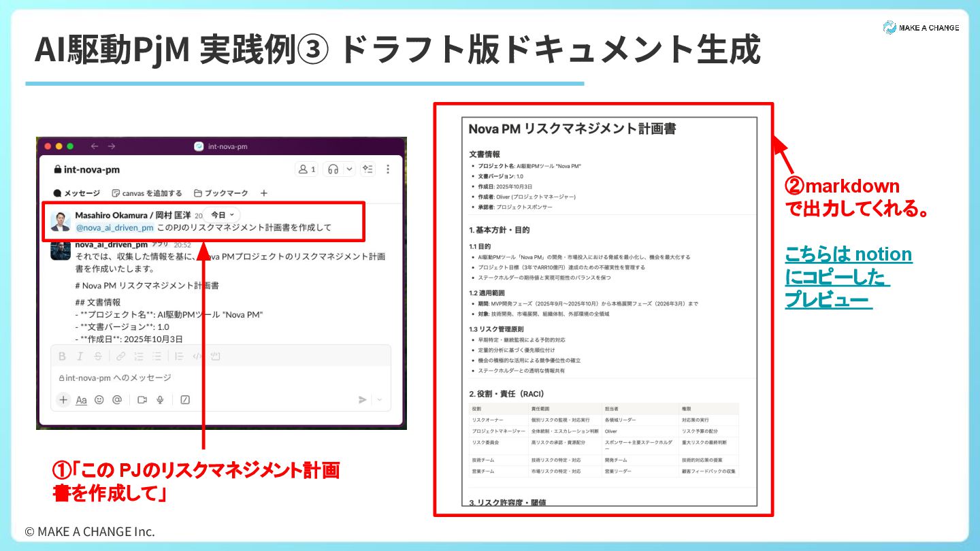
Task: Add a new tab with the plus icon
Action: pos(264,193)
